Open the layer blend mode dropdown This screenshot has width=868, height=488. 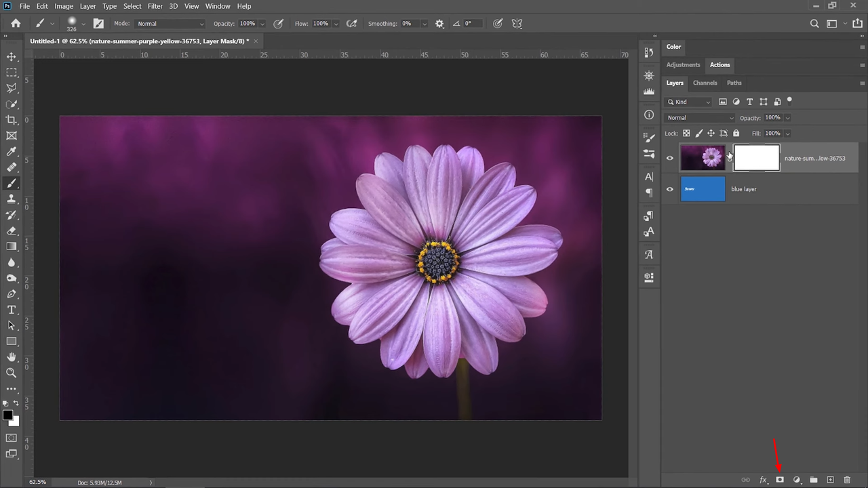[700, 117]
